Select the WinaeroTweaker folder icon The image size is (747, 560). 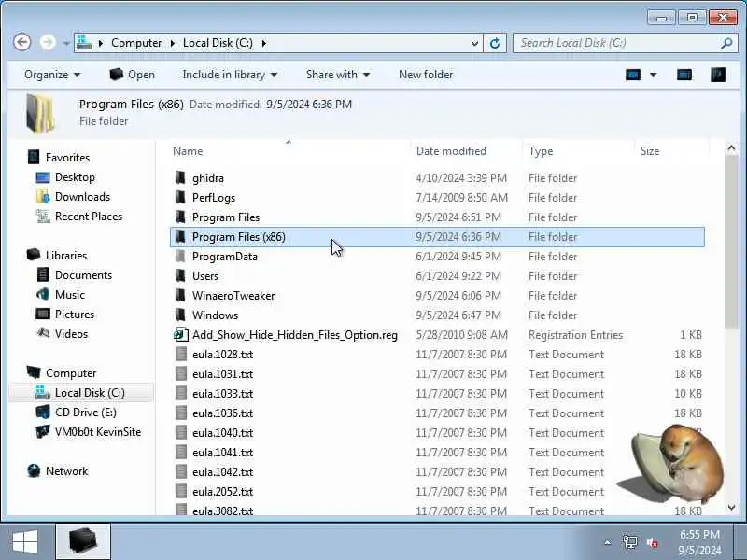click(180, 295)
